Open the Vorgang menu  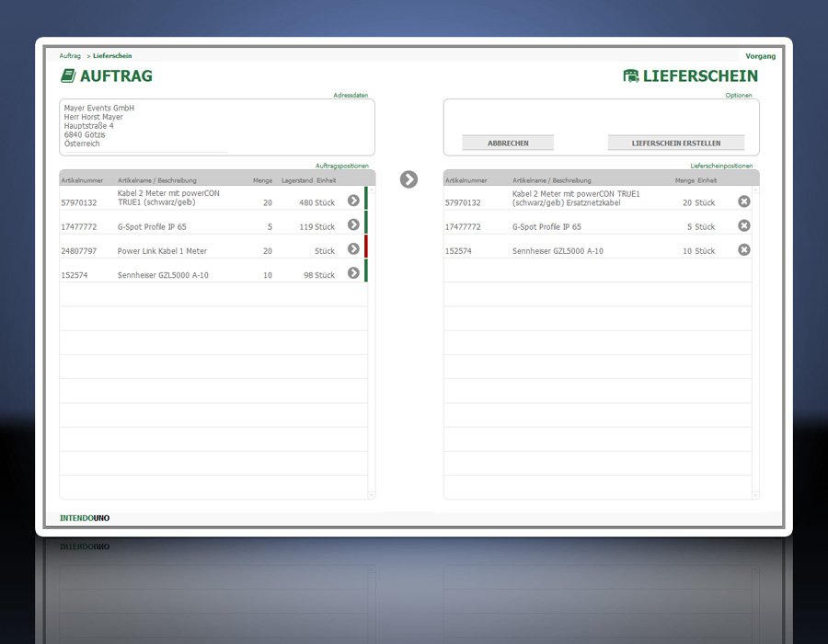coord(761,56)
